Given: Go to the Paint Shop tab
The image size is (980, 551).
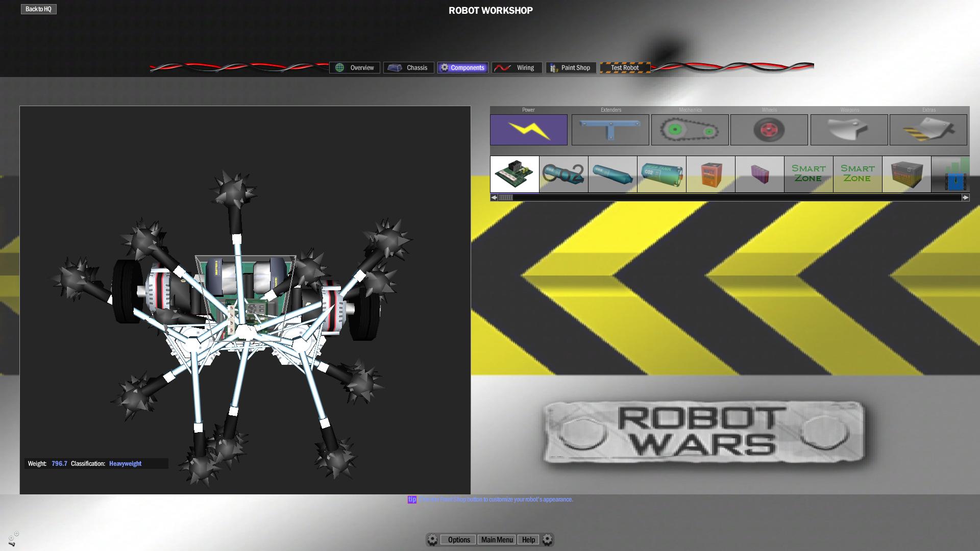Looking at the screenshot, I should 571,68.
